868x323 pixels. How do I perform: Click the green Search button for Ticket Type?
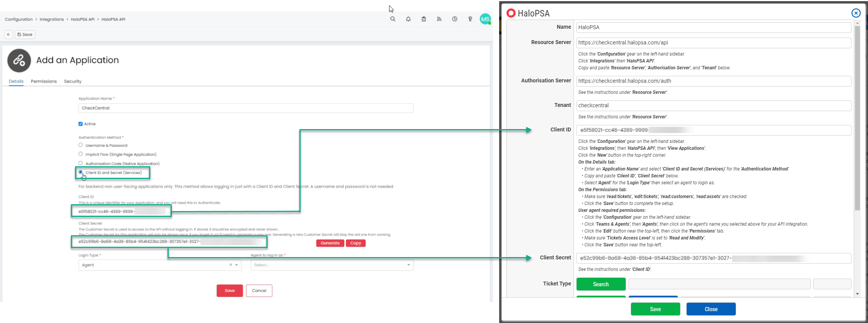tap(601, 284)
